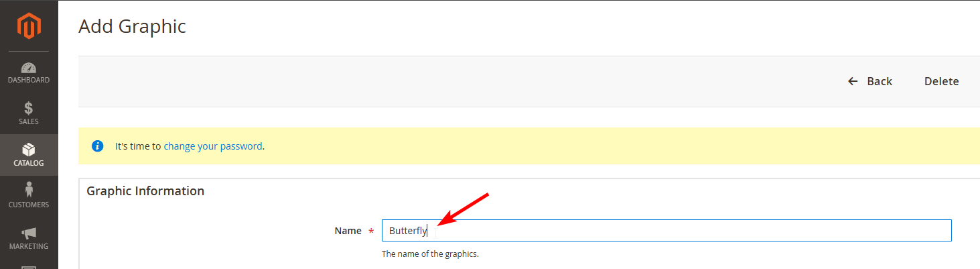The height and width of the screenshot is (269, 980).
Task: Click the Customers person icon
Action: pyautogui.click(x=29, y=191)
